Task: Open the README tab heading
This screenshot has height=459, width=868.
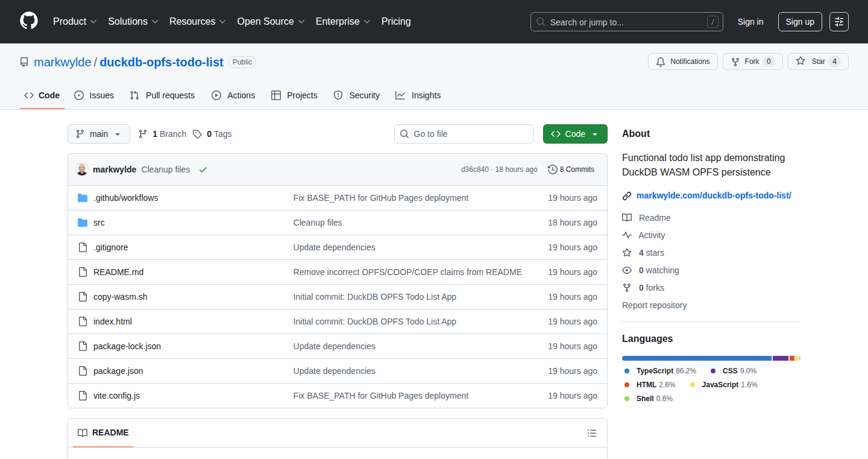Action: pyautogui.click(x=103, y=433)
